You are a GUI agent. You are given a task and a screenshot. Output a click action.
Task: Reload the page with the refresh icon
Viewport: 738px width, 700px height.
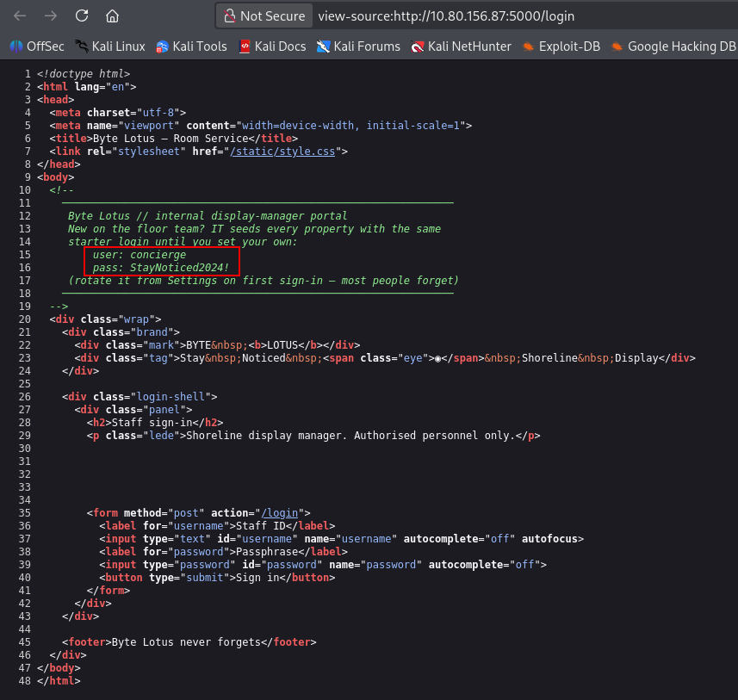82,16
